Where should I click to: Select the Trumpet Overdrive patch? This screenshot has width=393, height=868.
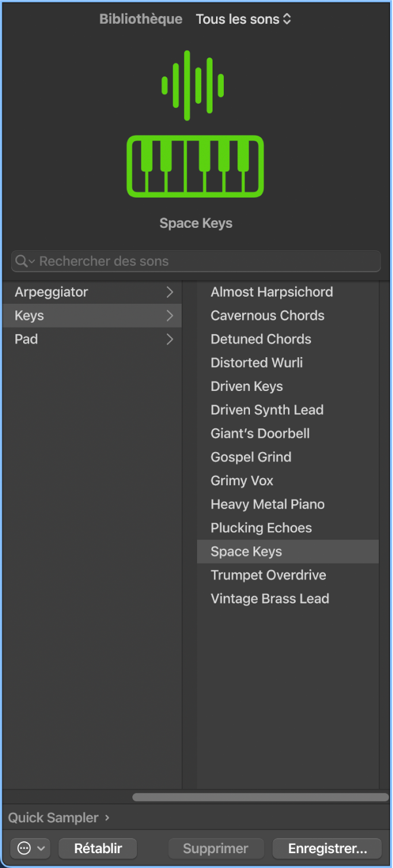[268, 575]
